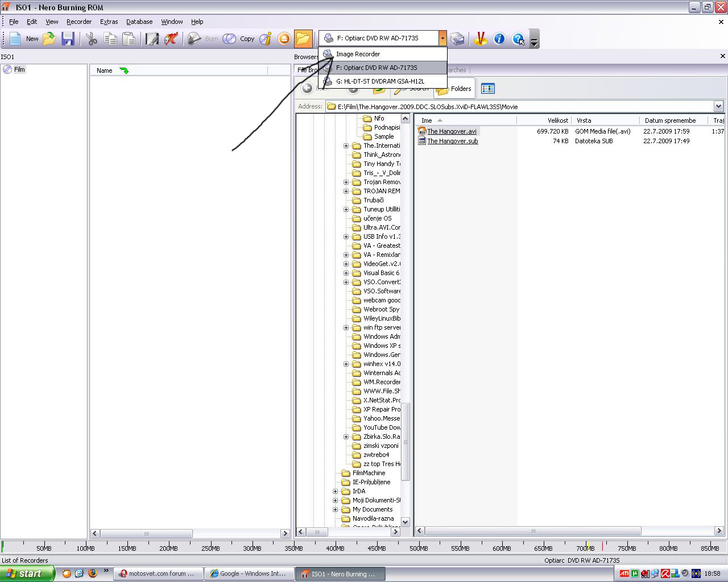
Task: Open the Address path dropdown arrow
Action: pos(718,106)
